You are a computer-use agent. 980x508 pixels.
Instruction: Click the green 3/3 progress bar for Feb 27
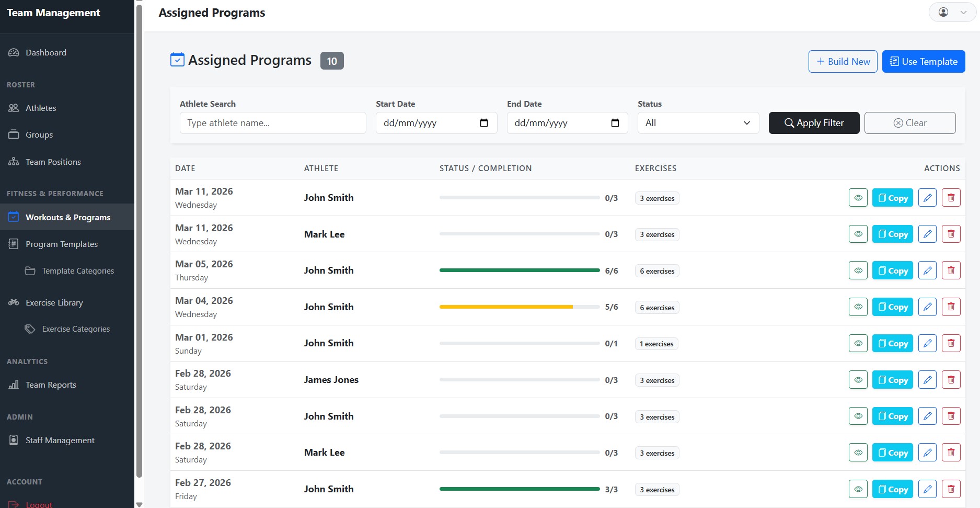click(x=520, y=489)
